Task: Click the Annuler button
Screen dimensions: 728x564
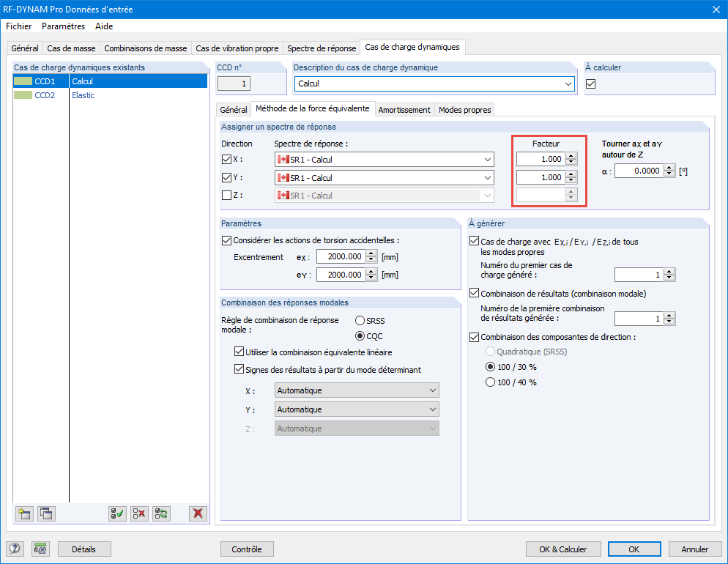Action: click(x=695, y=549)
